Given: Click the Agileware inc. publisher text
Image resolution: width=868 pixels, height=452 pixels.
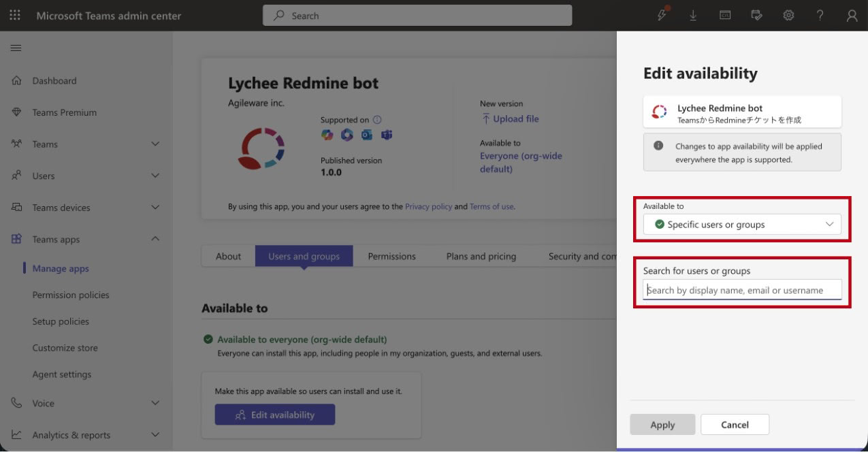Looking at the screenshot, I should 256,103.
